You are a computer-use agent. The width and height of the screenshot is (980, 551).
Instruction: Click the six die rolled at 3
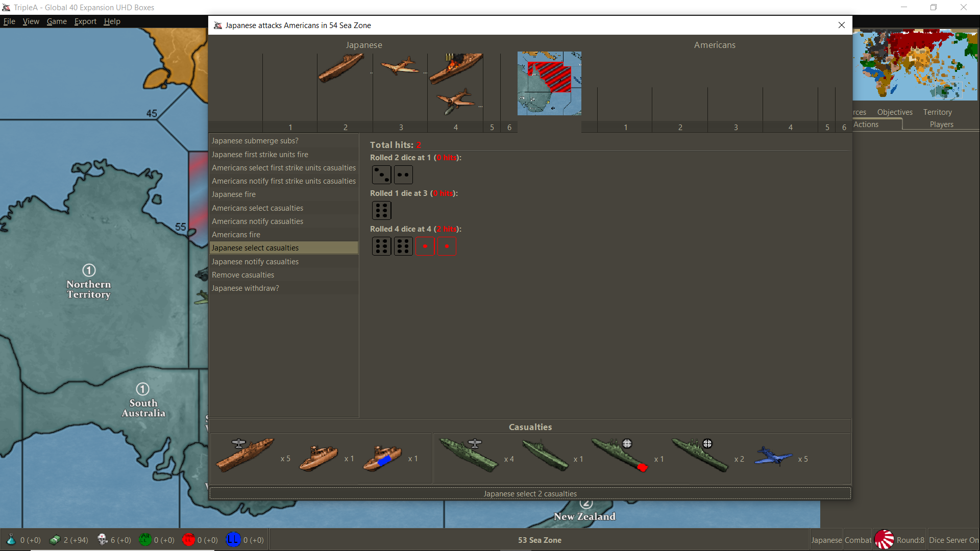click(x=381, y=210)
